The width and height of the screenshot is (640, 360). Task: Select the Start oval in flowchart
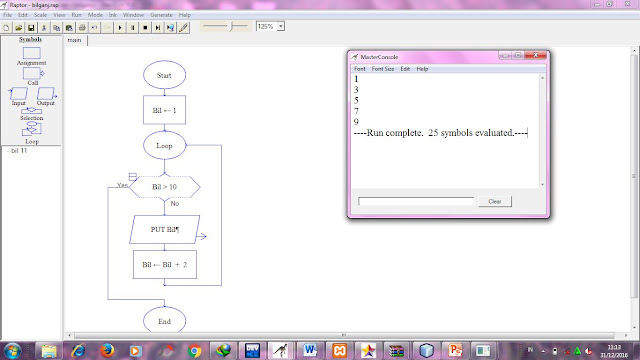tap(164, 75)
